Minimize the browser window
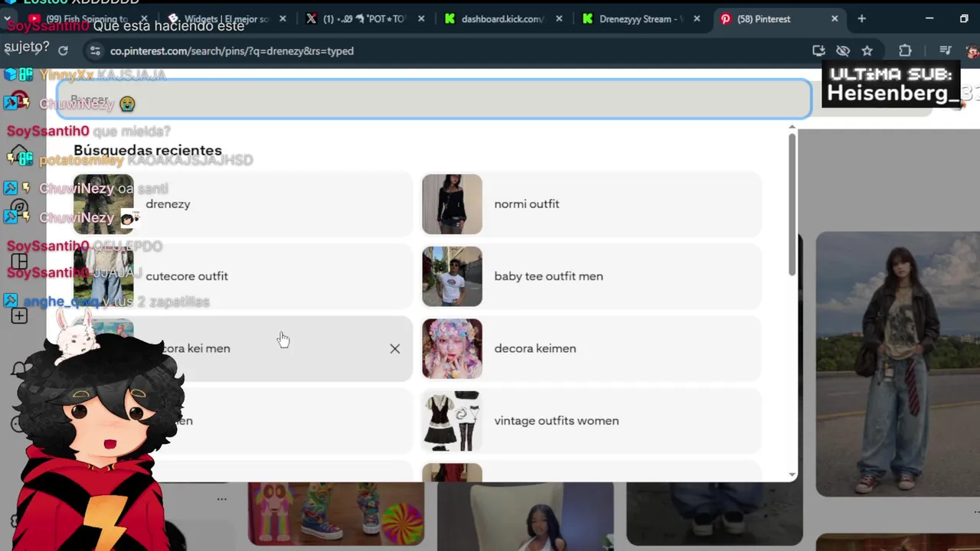 pyautogui.click(x=929, y=18)
